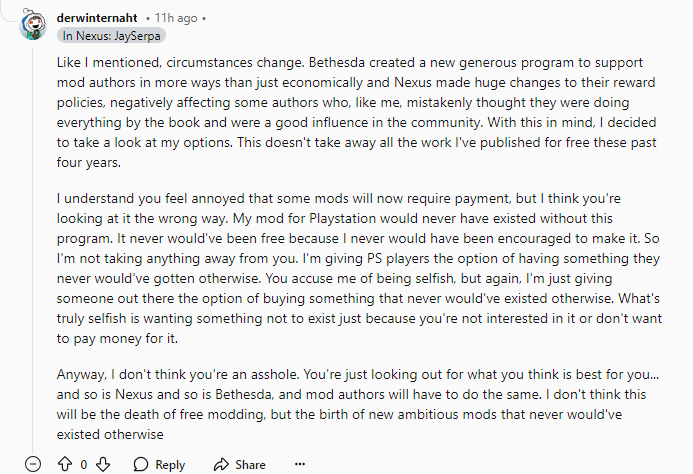Open the derwinternaht username profile link

coord(97,18)
